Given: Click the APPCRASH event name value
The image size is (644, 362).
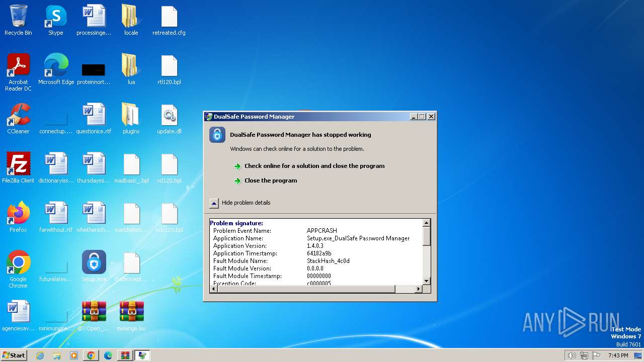Looking at the screenshot, I should (322, 231).
